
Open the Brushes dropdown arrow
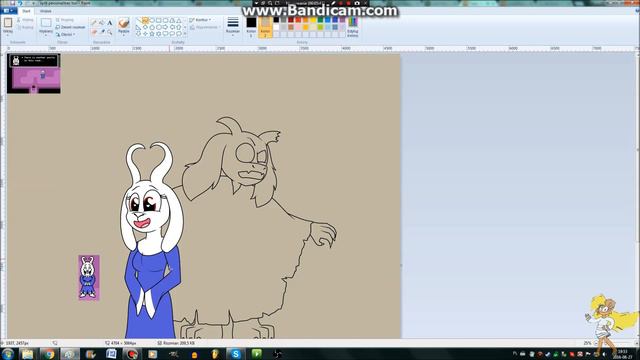[x=123, y=36]
